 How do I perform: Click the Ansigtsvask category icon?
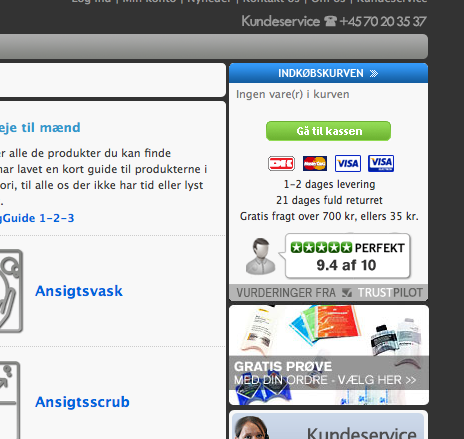[x=11, y=291]
